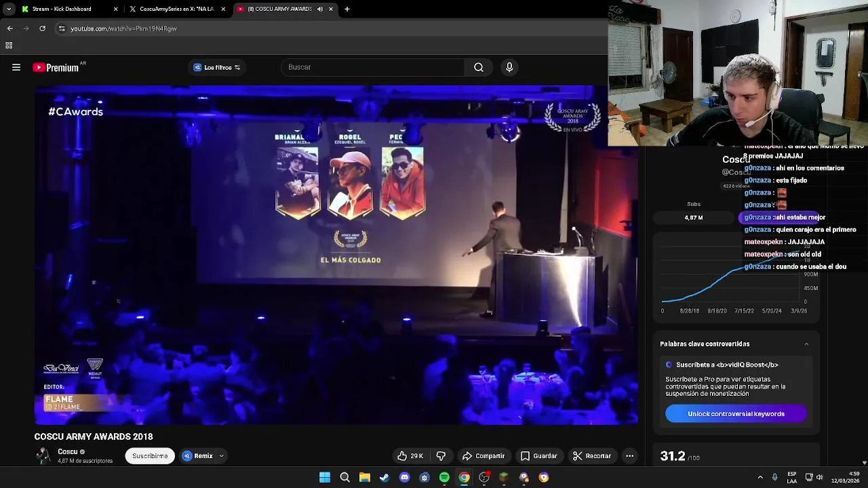Open the ESP LAA language switcher

pos(792,477)
